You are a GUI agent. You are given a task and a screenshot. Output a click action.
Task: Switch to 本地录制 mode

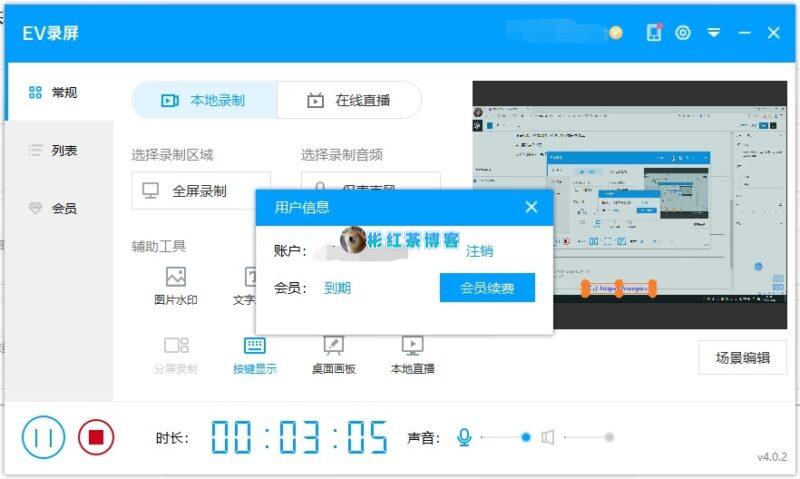pos(204,100)
